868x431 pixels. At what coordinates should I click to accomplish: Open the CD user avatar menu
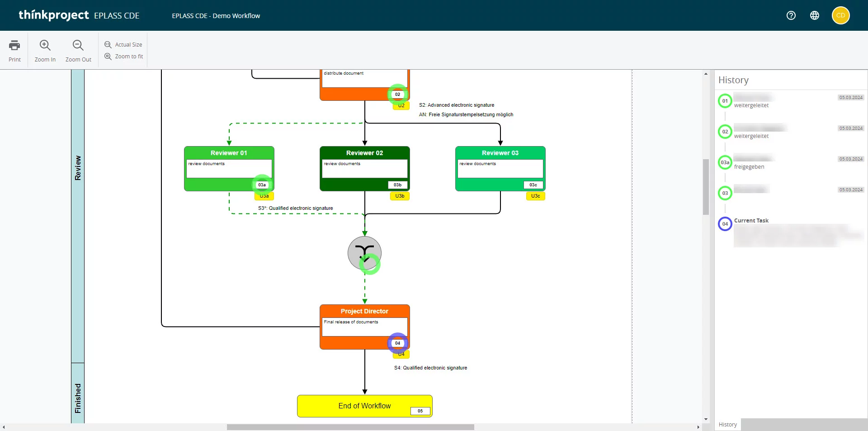840,15
